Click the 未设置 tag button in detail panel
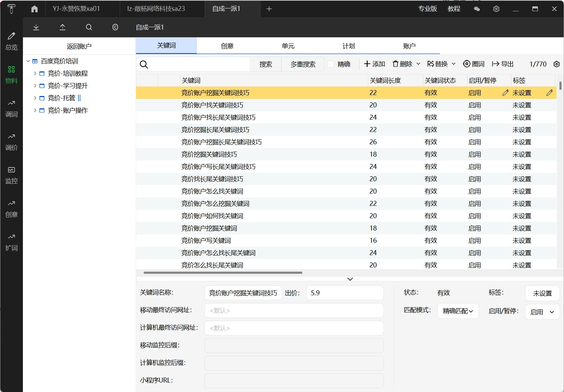The height and width of the screenshot is (392, 564). pos(542,293)
